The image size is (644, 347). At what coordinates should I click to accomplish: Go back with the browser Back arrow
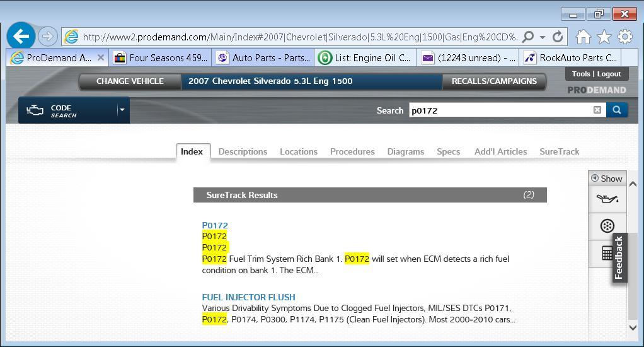coord(21,36)
